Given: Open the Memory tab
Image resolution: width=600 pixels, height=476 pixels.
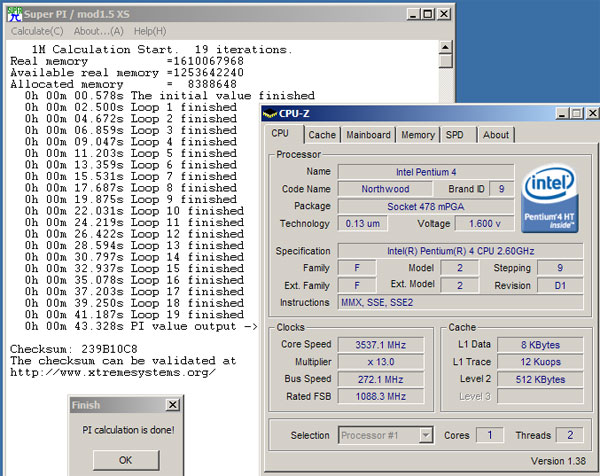Looking at the screenshot, I should pos(418,135).
